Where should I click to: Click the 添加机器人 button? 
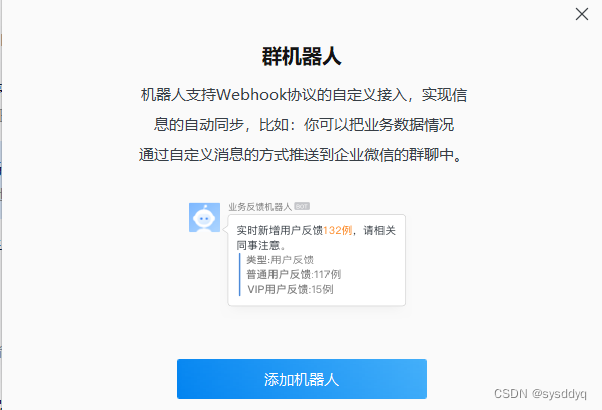(x=302, y=379)
